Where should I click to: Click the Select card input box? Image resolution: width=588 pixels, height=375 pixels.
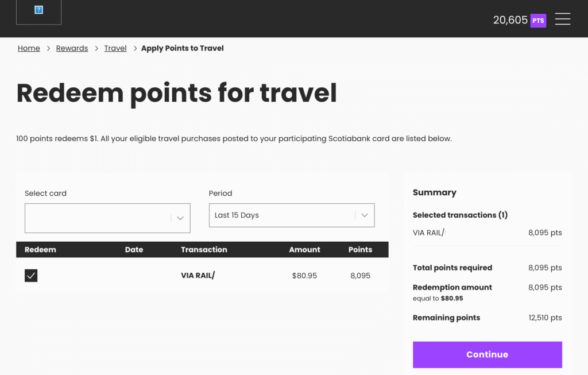tap(98, 218)
